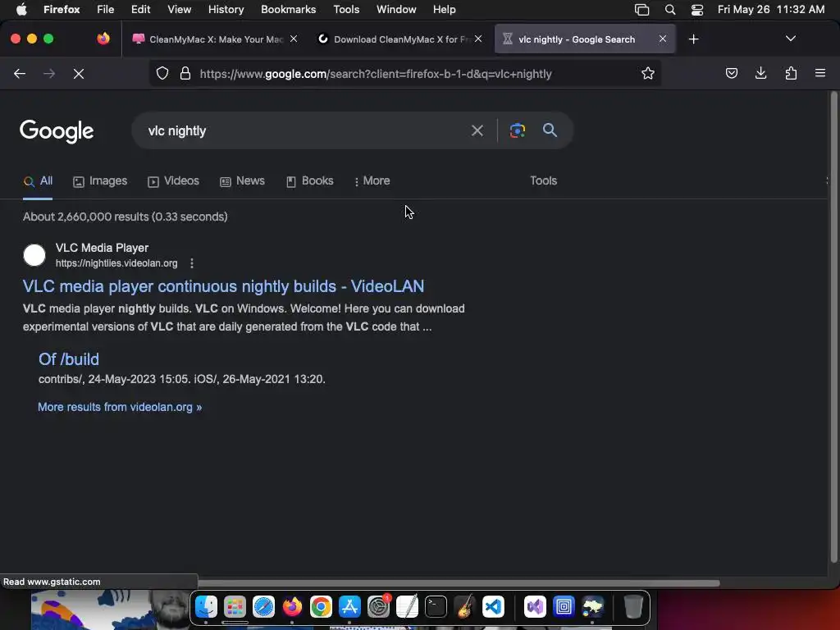Bookmark this page with the star
The height and width of the screenshot is (630, 840).
648,73
